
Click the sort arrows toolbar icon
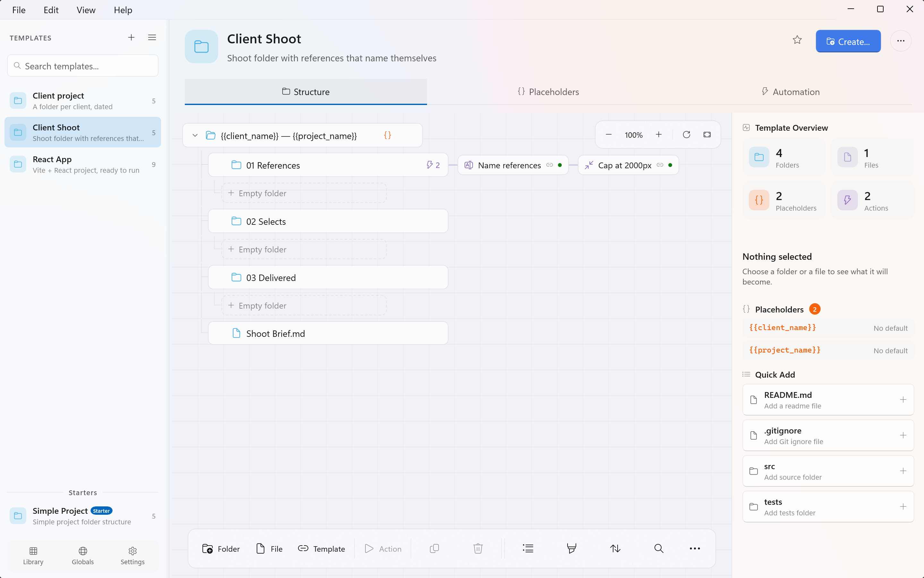pyautogui.click(x=615, y=548)
